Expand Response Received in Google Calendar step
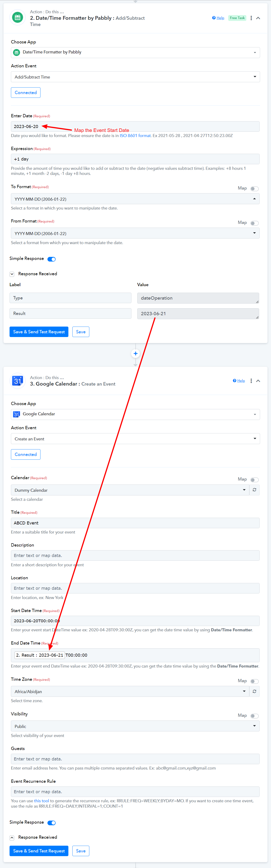271x868 pixels. click(x=12, y=838)
